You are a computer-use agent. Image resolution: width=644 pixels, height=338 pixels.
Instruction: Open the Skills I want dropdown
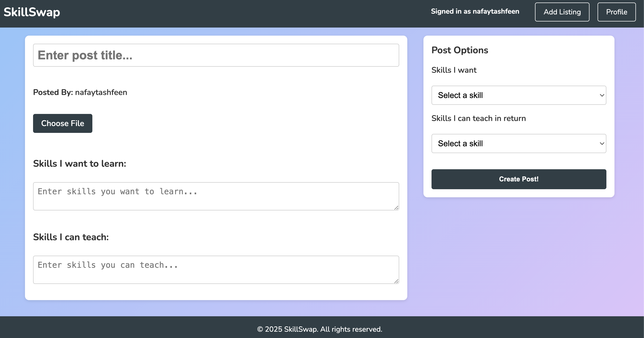click(519, 95)
